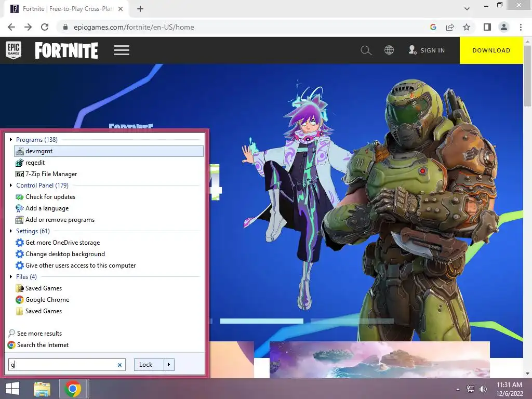The width and height of the screenshot is (532, 399).
Task: Open the volume tray icon
Action: (x=483, y=389)
